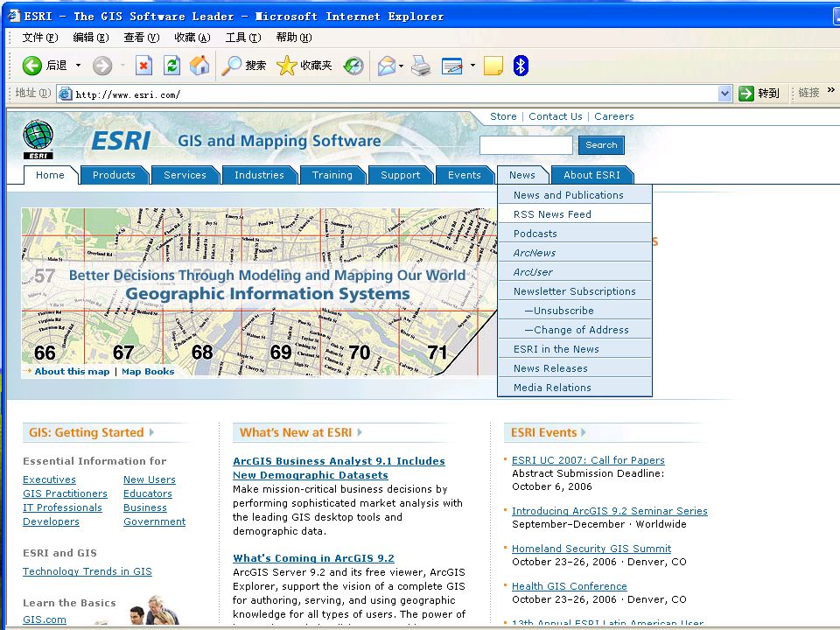Stop loading with the red X icon

[143, 66]
